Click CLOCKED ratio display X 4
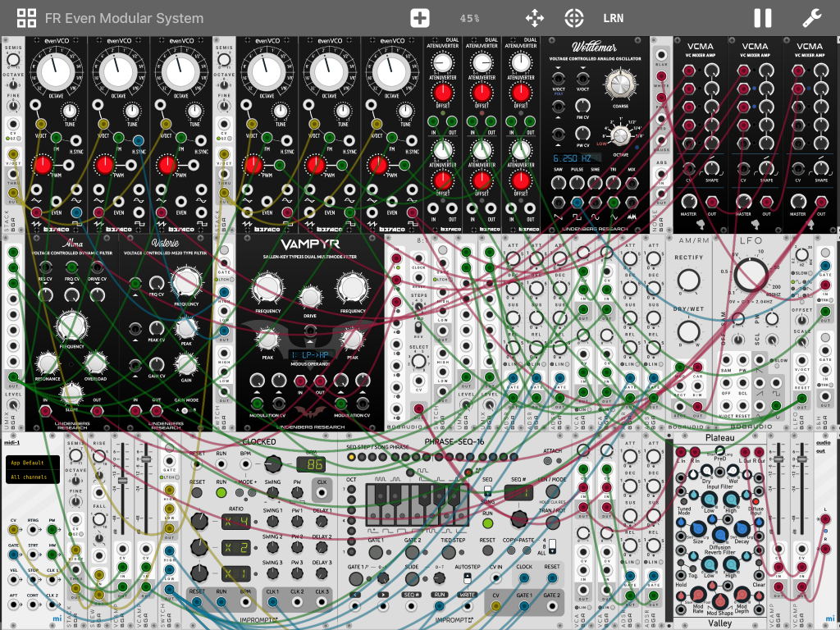Screen dimensions: 840x630 [235, 521]
